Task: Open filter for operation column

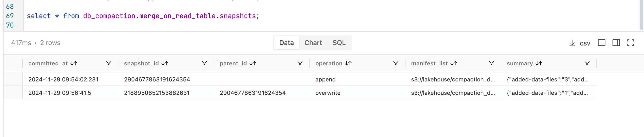Action: [396, 63]
